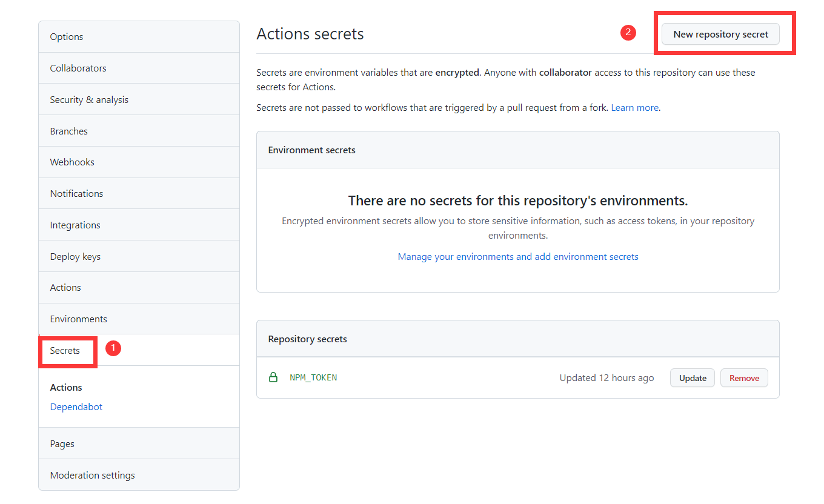Click the Actions secrets page heading
The width and height of the screenshot is (824, 504).
(310, 34)
